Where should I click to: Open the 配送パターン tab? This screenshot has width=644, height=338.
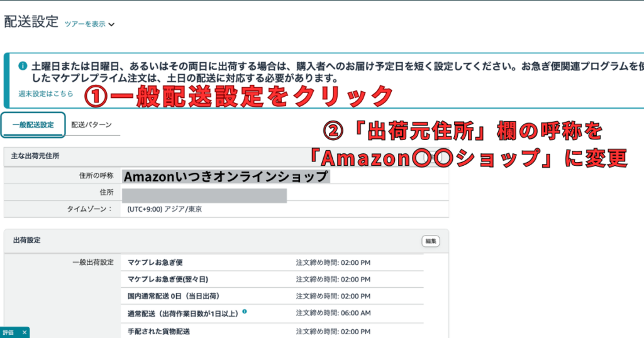[91, 125]
